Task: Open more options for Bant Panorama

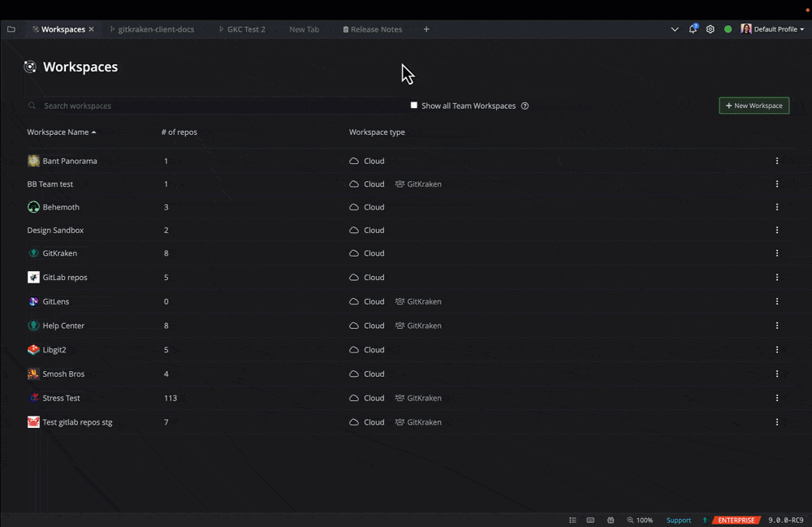Action: coord(777,161)
